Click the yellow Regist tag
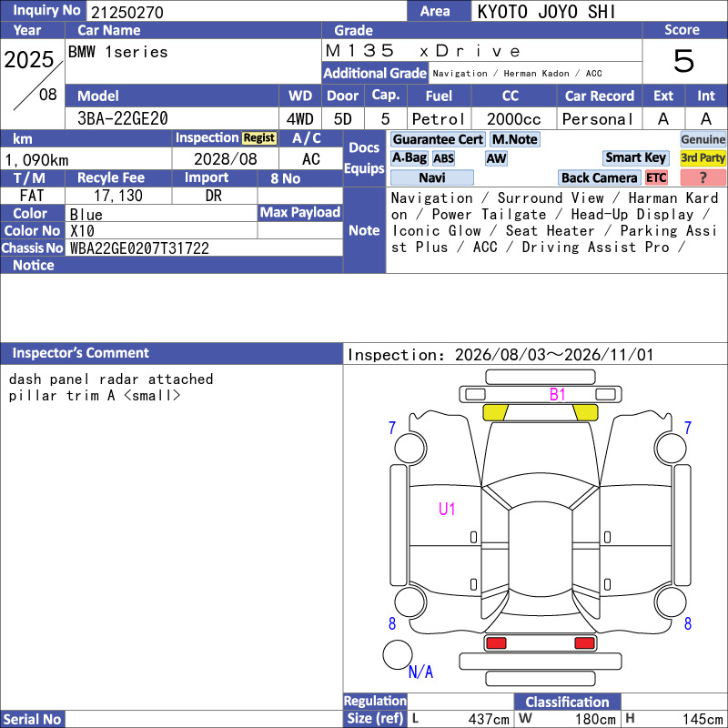The width and height of the screenshot is (728, 728). [x=259, y=138]
